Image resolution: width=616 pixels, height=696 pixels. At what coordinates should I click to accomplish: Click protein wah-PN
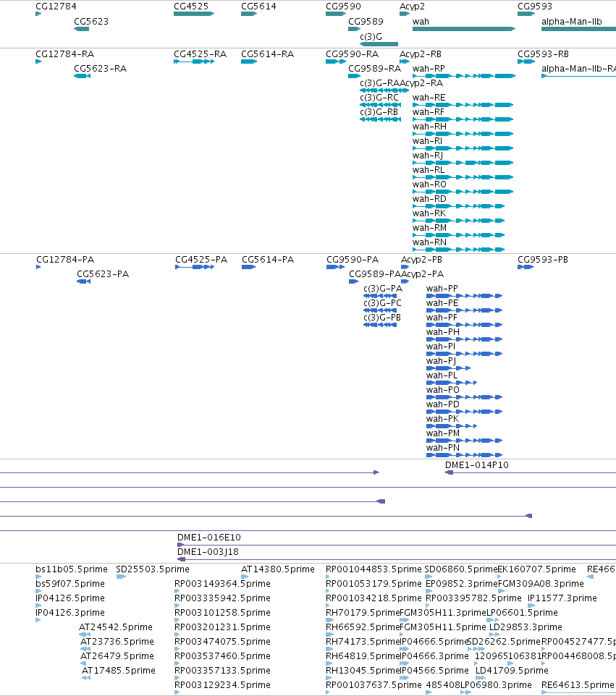point(443,447)
